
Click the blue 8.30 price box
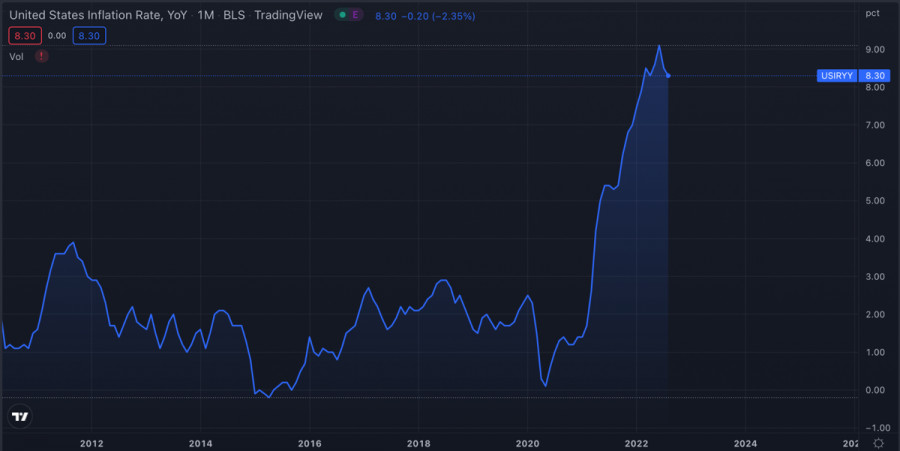[x=90, y=36]
